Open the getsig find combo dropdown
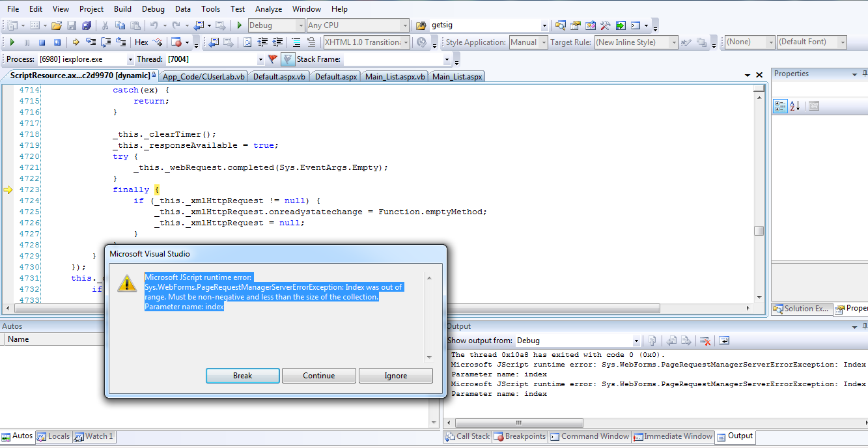 tap(544, 25)
